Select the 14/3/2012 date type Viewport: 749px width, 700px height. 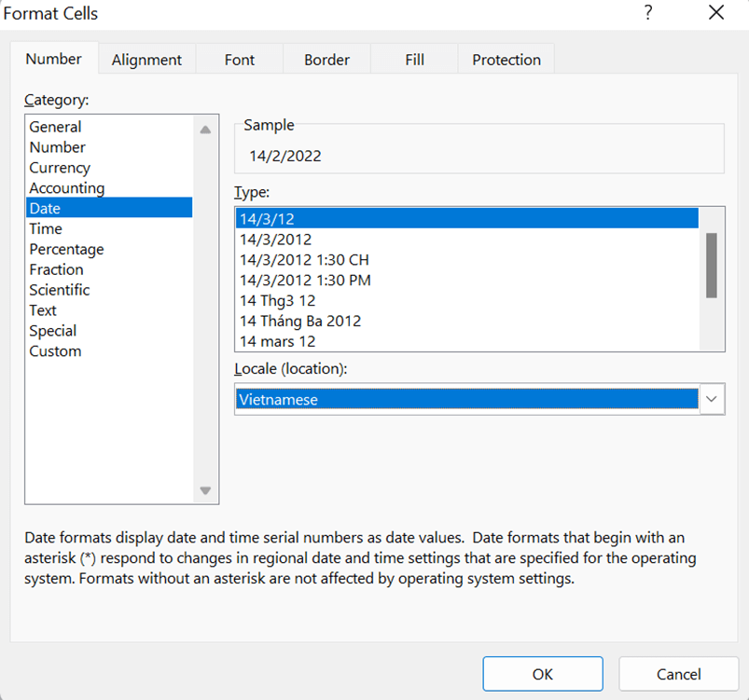pos(275,239)
